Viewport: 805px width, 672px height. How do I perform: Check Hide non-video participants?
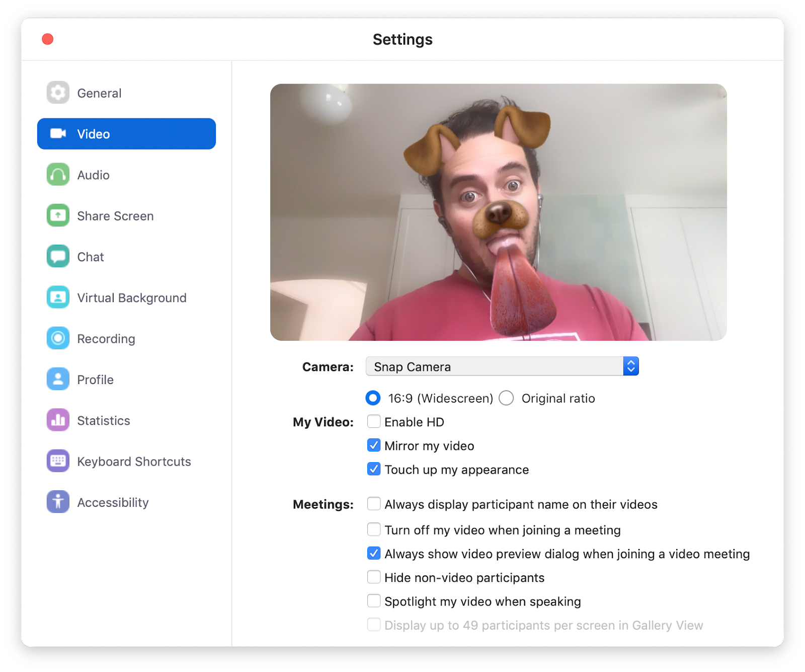[374, 577]
